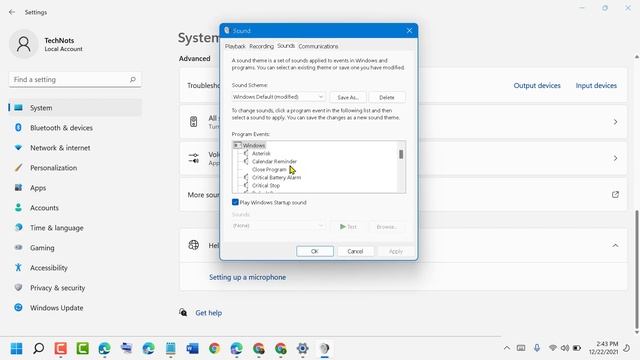Open Windows Update settings
The height and width of the screenshot is (360, 640).
click(75, 308)
